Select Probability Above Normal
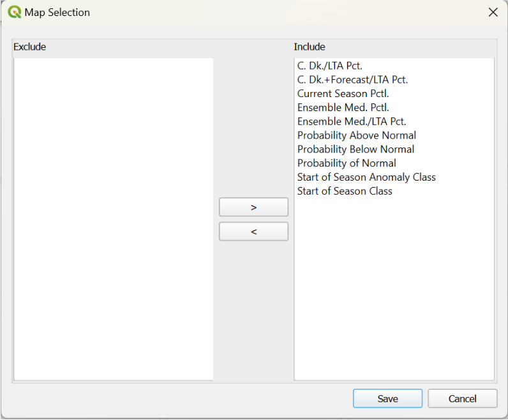 (356, 135)
